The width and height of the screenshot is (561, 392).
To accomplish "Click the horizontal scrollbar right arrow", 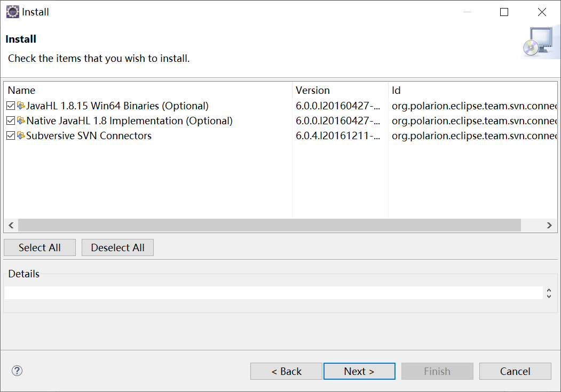I will tap(549, 225).
